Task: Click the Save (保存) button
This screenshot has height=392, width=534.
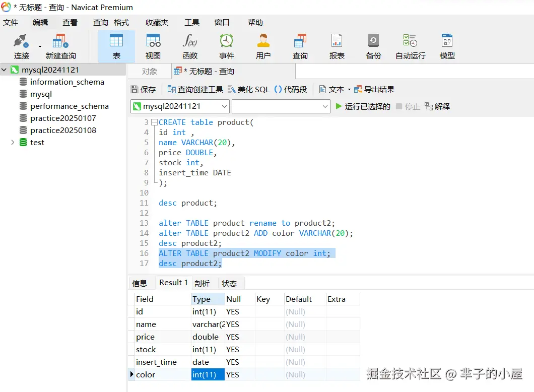Action: 144,89
